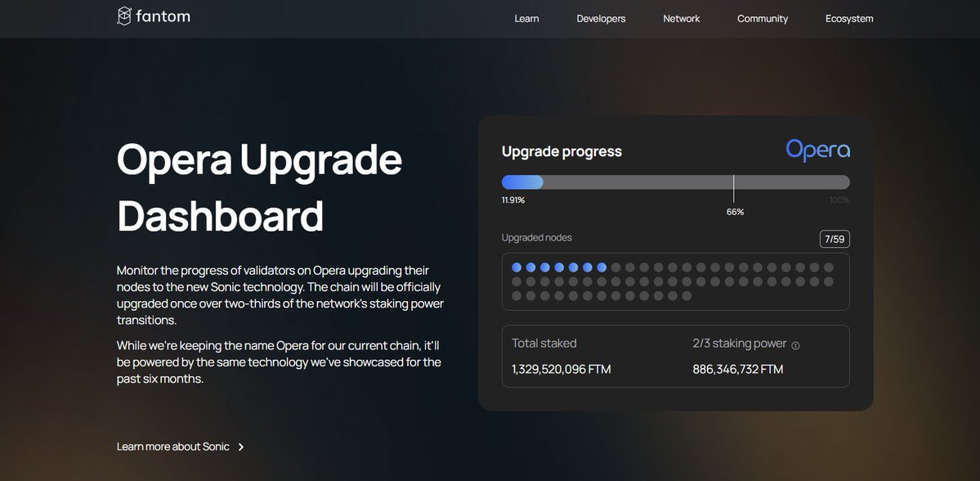The image size is (980, 481).
Task: Click the first blue upgraded node dot
Action: pyautogui.click(x=517, y=267)
